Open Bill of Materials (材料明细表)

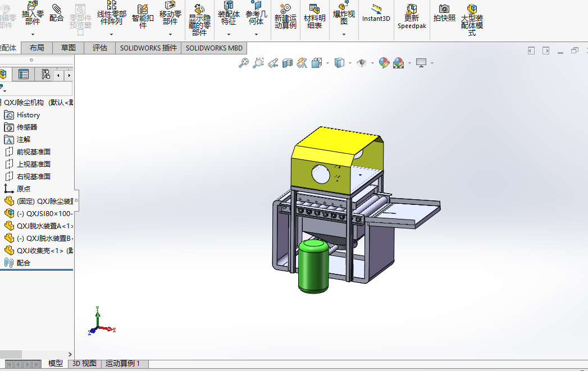[314, 16]
